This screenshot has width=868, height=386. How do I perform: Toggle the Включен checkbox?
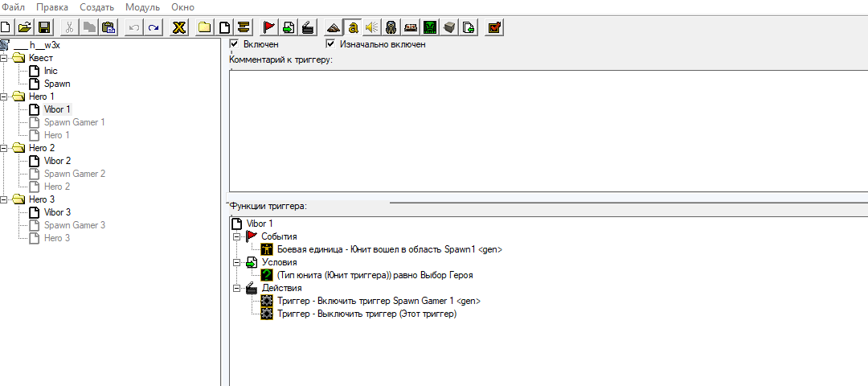click(x=234, y=43)
